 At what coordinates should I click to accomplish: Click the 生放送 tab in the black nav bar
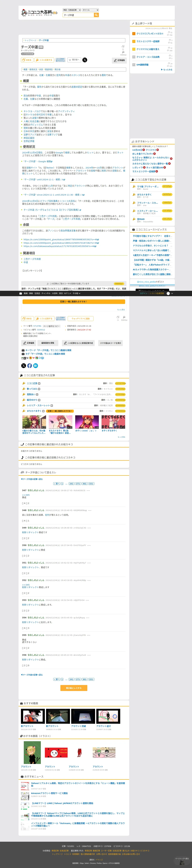37,293
